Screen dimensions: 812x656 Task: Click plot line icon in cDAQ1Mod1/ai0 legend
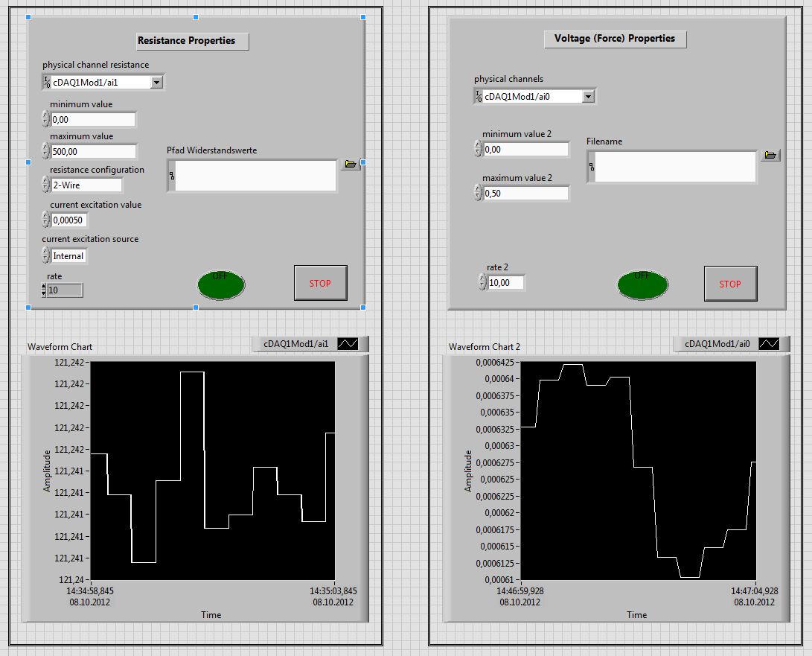point(769,343)
